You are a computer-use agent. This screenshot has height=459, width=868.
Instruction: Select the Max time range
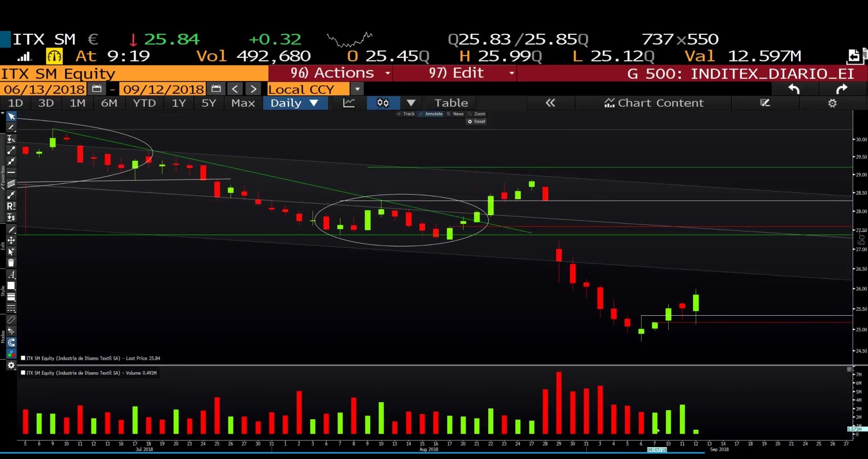(x=243, y=103)
